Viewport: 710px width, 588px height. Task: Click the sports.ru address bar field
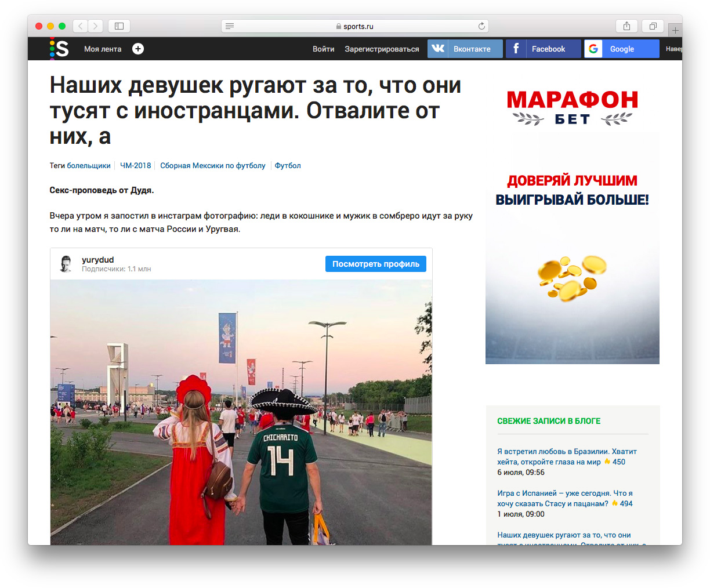point(355,26)
